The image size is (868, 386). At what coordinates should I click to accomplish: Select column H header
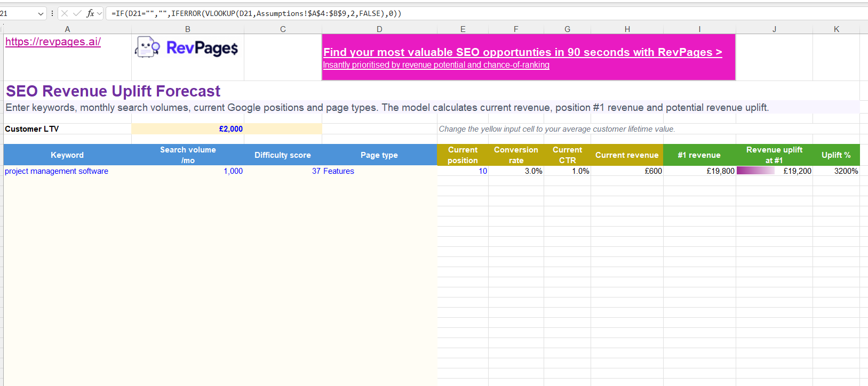(x=627, y=29)
